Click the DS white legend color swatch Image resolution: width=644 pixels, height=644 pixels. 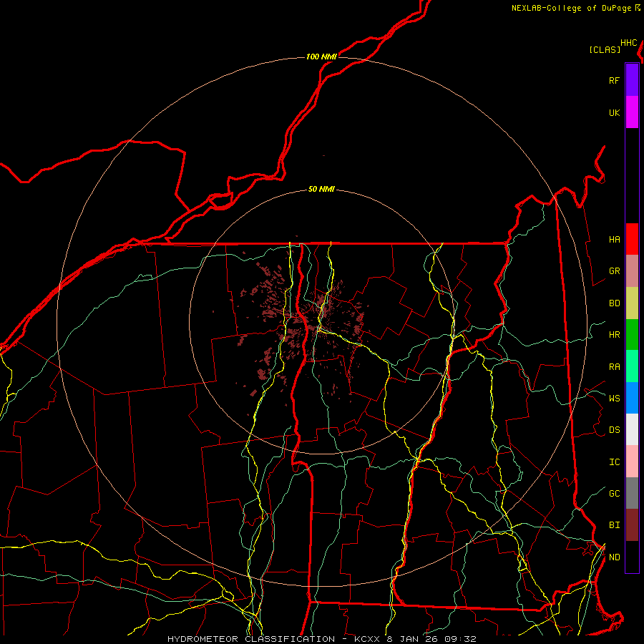pyautogui.click(x=632, y=429)
